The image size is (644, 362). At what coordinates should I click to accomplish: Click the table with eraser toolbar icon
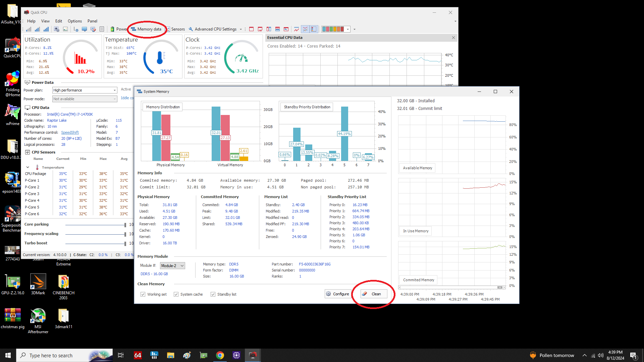coord(93,29)
